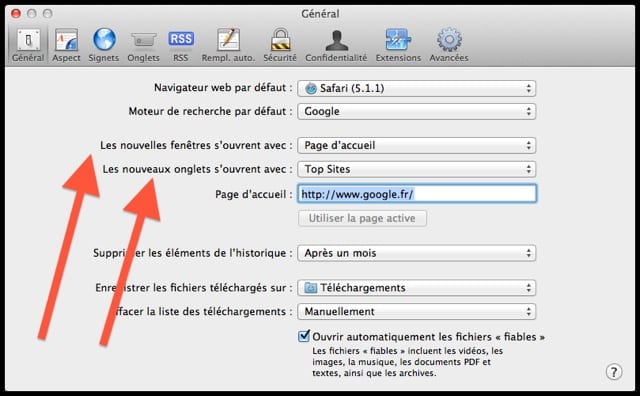Switch to the Onglets preferences pane
Viewport: 640px width, 396px height.
(143, 45)
